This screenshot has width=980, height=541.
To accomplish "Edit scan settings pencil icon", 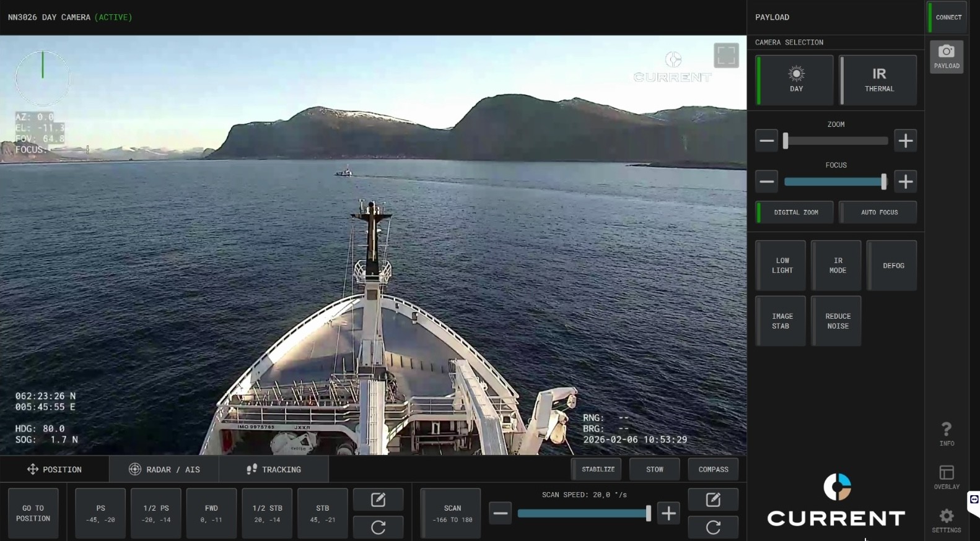I will click(713, 500).
